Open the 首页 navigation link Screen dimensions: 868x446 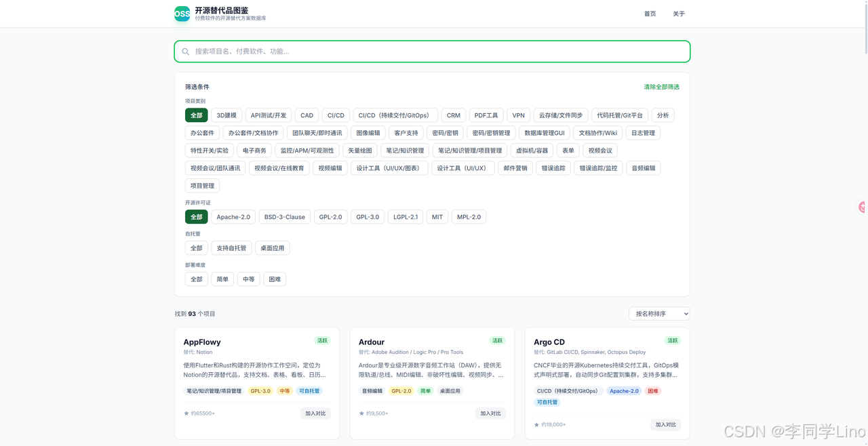650,14
